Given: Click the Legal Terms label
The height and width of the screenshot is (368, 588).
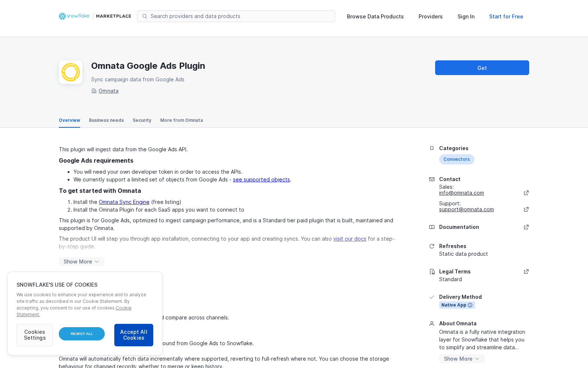Looking at the screenshot, I should pyautogui.click(x=455, y=272).
